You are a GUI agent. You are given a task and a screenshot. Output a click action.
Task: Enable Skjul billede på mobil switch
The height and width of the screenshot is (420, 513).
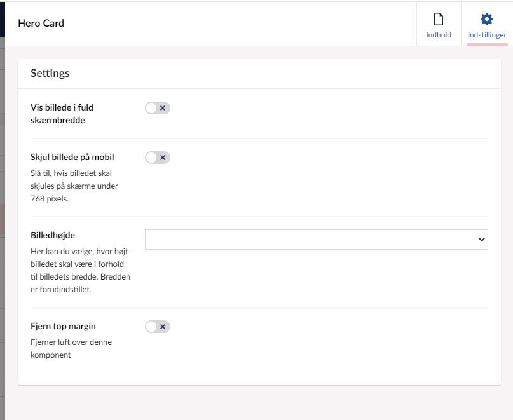pyautogui.click(x=157, y=158)
